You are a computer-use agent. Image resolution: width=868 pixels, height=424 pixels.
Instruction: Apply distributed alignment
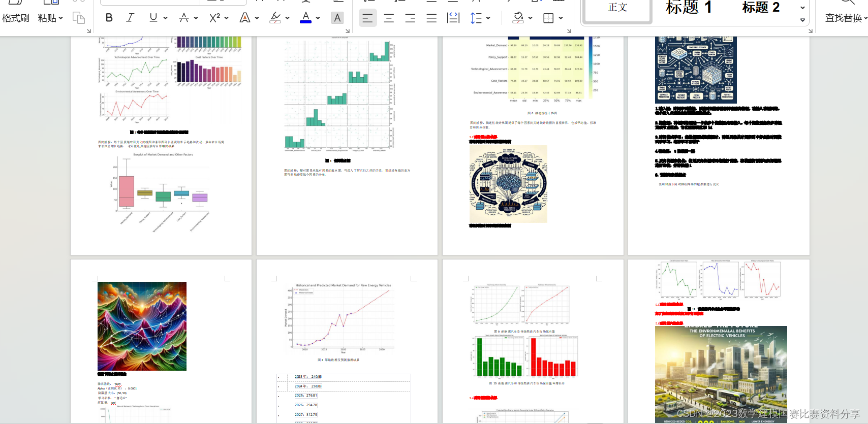pyautogui.click(x=453, y=18)
